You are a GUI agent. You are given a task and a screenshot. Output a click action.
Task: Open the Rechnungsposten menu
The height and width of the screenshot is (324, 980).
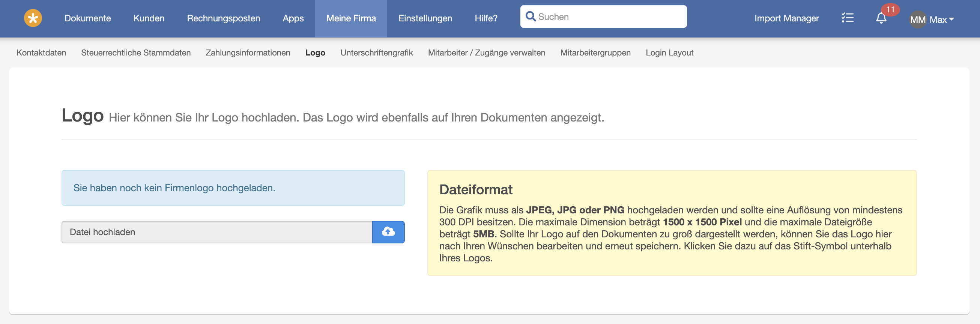pyautogui.click(x=223, y=18)
